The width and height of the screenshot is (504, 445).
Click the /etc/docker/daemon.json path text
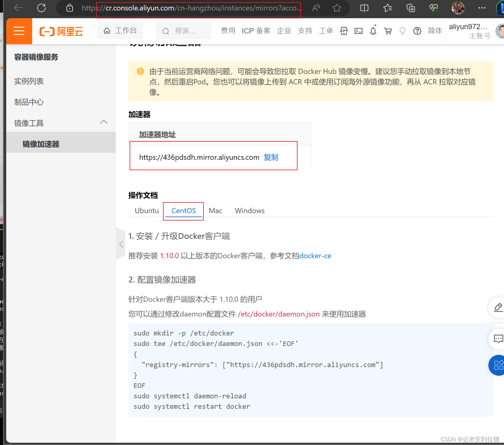(279, 314)
